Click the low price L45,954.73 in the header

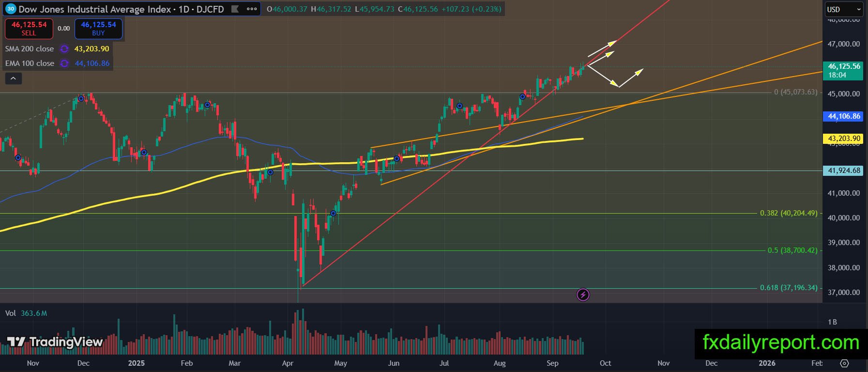(x=375, y=9)
